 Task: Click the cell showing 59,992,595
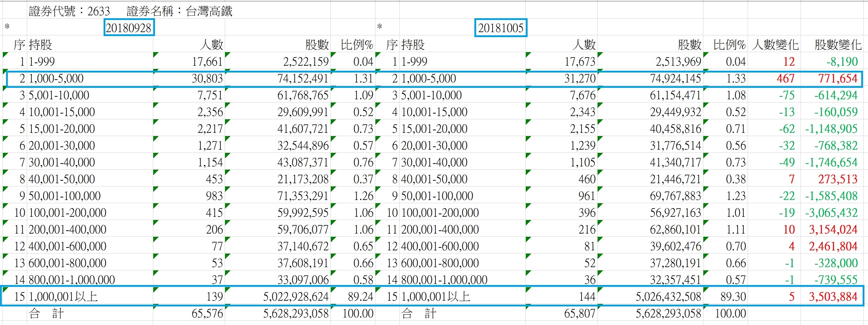coord(303,212)
